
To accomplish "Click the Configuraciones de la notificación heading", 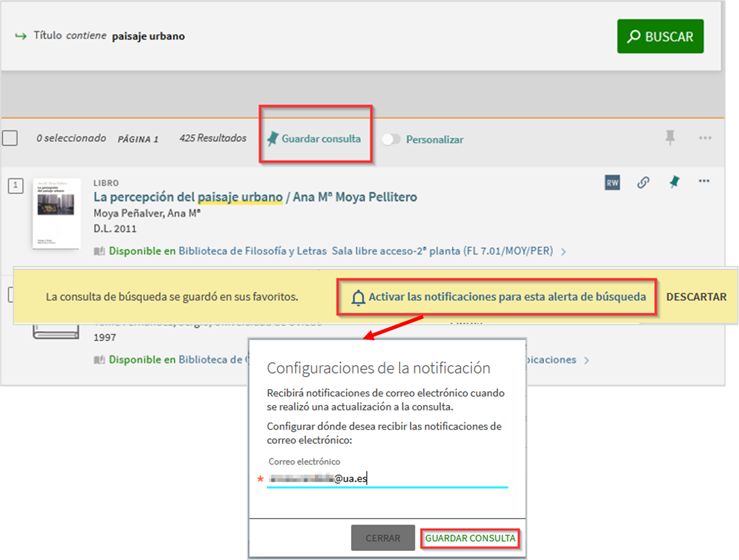I will (378, 368).
